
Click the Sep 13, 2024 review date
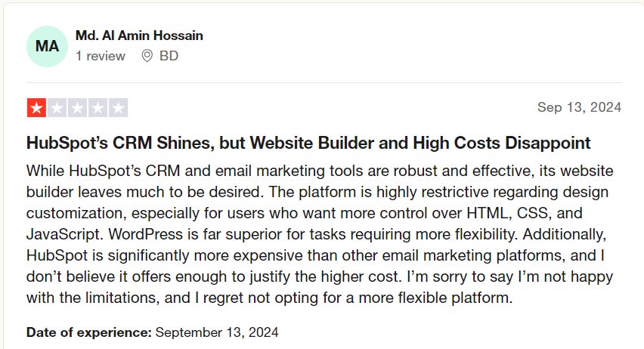tap(579, 107)
